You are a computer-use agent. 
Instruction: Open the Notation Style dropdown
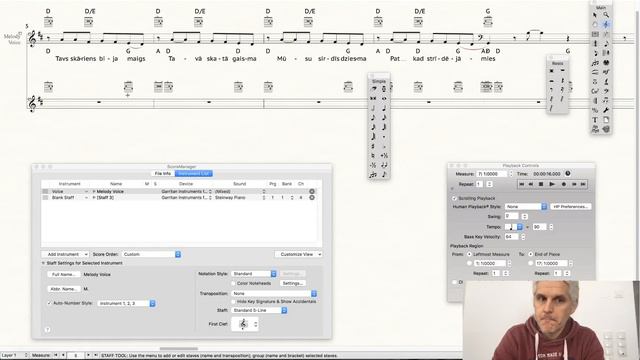254,274
